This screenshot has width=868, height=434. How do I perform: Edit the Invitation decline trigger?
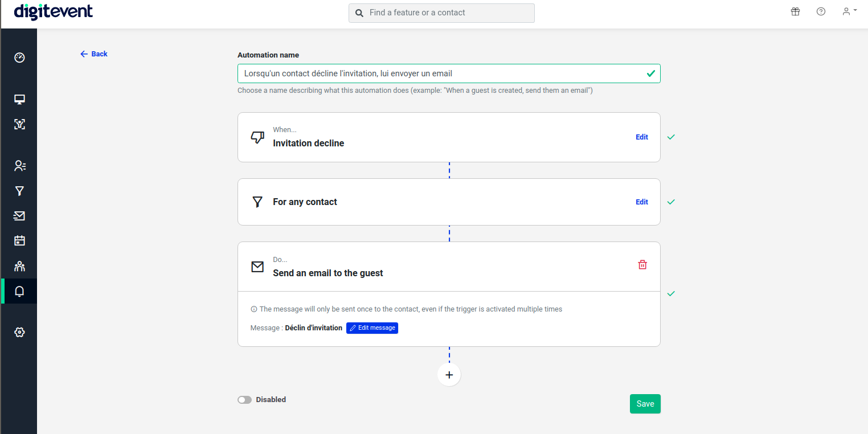tap(642, 137)
